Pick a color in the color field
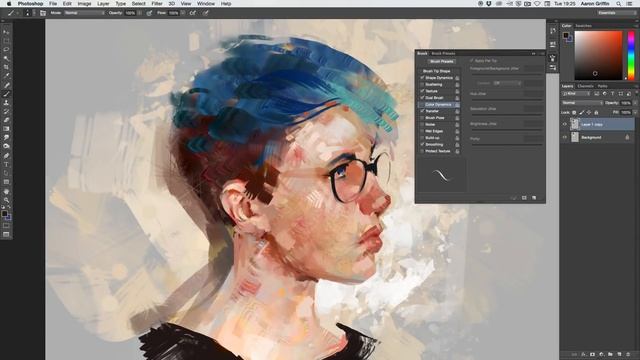 pos(598,55)
